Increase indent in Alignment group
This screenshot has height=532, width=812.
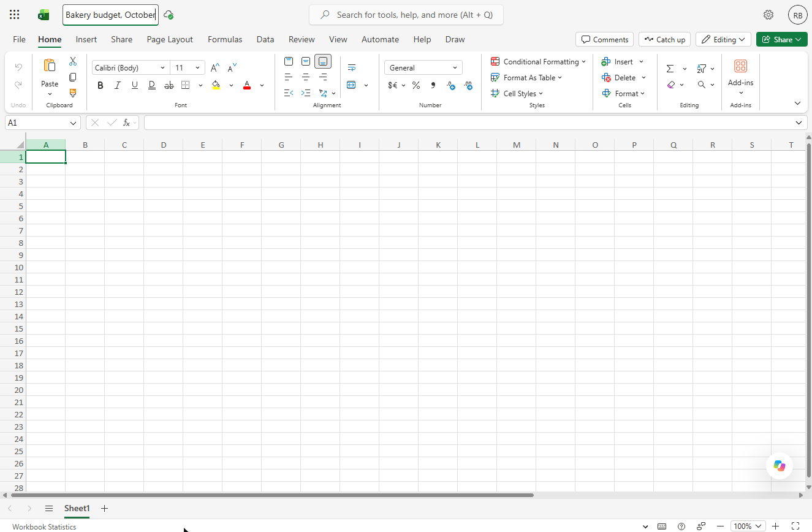click(x=306, y=93)
